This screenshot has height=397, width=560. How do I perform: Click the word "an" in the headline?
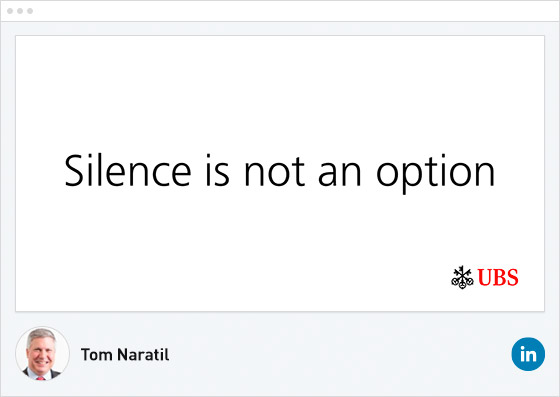tap(339, 174)
